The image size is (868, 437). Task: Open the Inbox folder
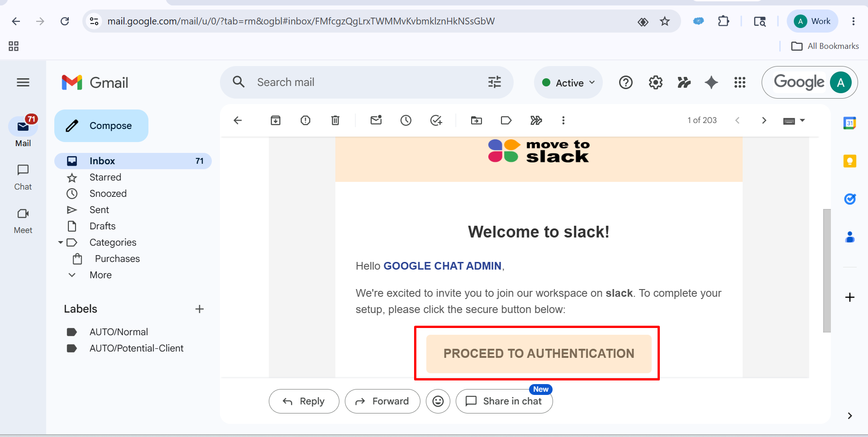[133, 161]
